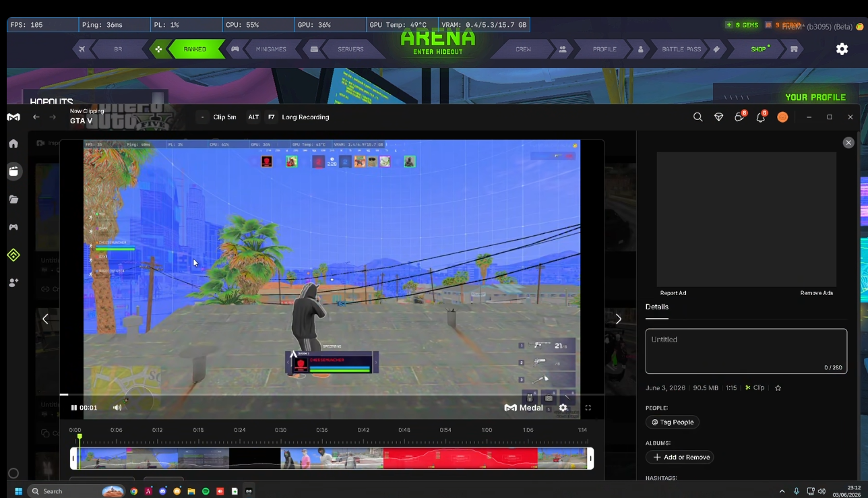Show the previous clip with left chevron
The height and width of the screenshot is (498, 868).
tap(45, 319)
